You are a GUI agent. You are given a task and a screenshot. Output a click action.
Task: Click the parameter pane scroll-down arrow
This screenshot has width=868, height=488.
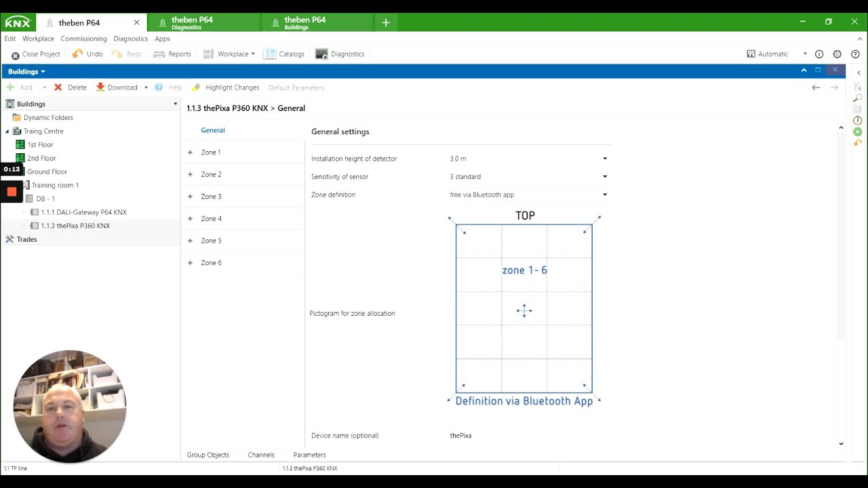[841, 444]
